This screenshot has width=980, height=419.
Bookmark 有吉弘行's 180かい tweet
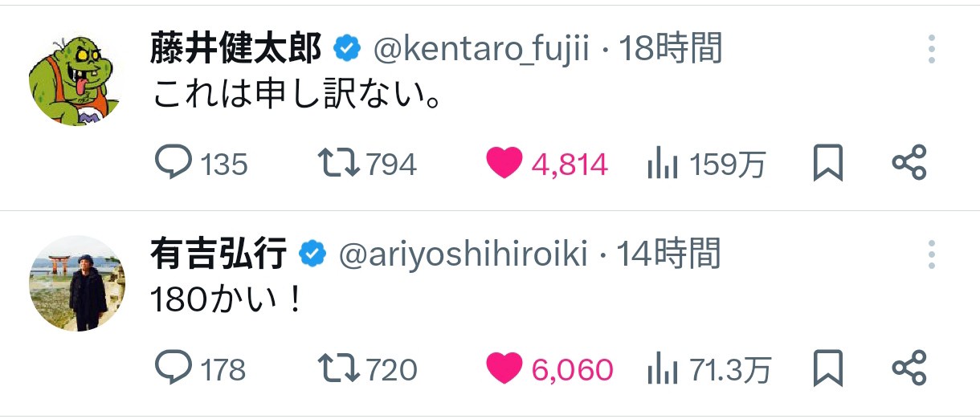[x=828, y=369]
